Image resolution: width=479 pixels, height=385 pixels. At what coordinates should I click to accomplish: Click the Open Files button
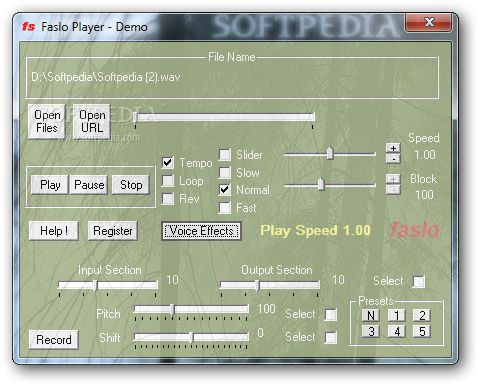coord(47,121)
